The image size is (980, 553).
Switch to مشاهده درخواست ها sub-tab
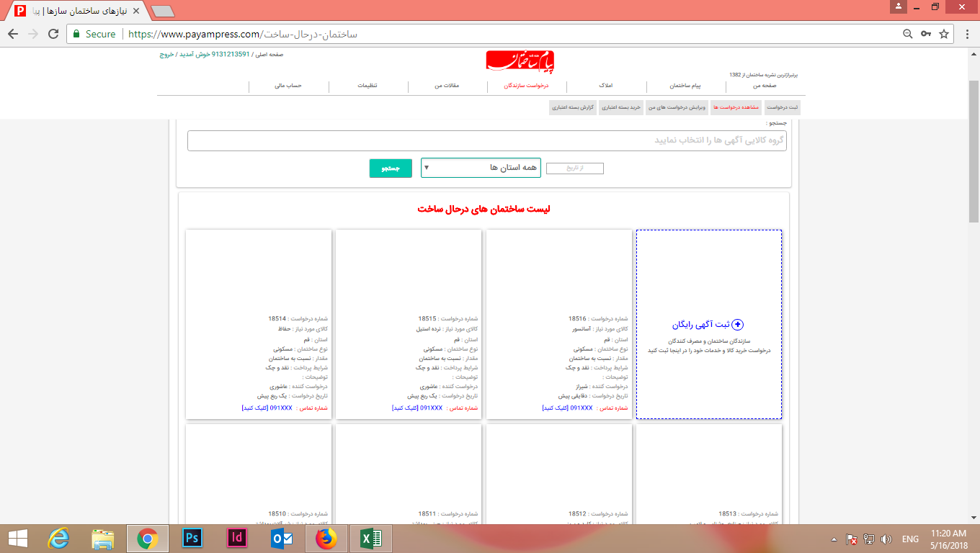pos(735,107)
